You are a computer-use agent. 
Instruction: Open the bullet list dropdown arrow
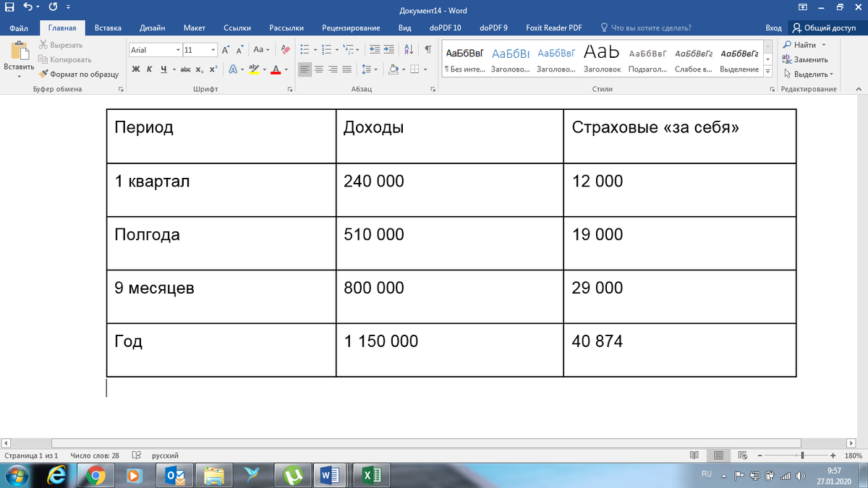(314, 50)
